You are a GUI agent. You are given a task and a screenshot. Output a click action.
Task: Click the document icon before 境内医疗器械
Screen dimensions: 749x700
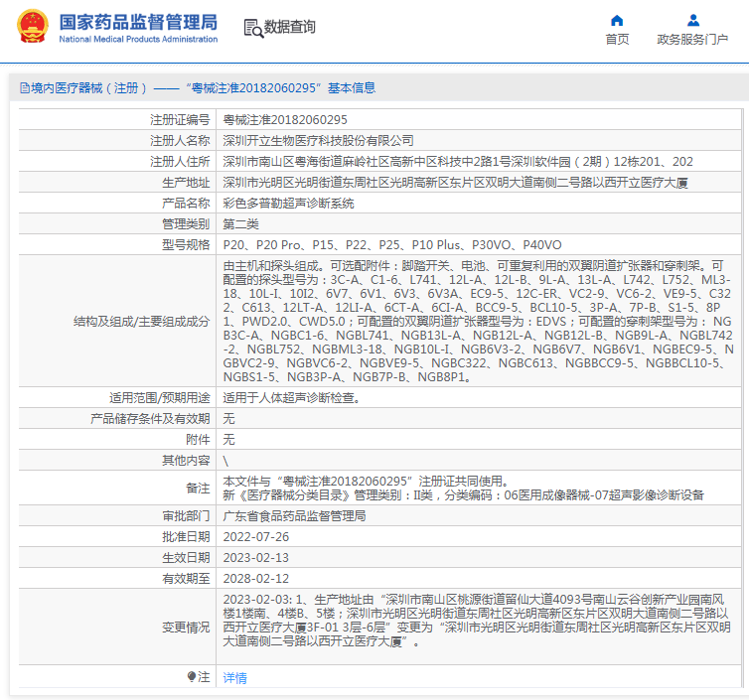[25, 88]
